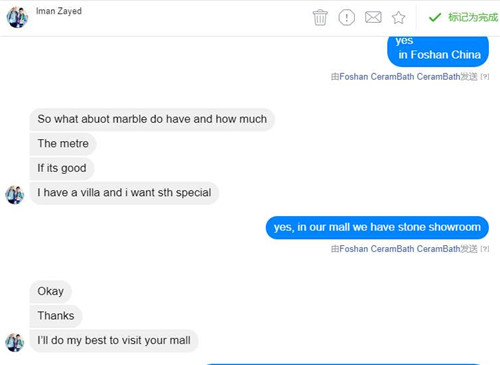Select the 'yes in Foshan China' sent bubble
Viewport: 500px width, 365px height.
point(438,51)
